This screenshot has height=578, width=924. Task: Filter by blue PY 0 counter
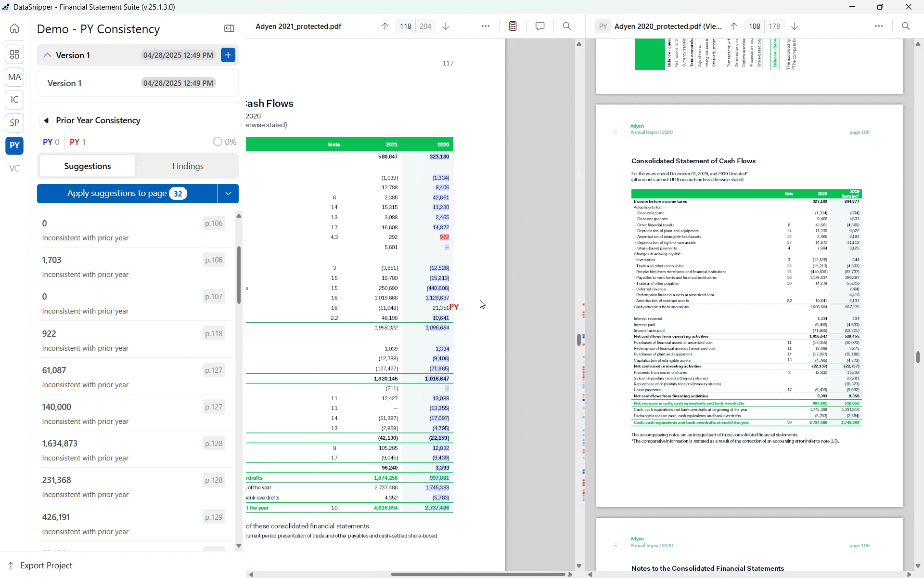pyautogui.click(x=51, y=142)
